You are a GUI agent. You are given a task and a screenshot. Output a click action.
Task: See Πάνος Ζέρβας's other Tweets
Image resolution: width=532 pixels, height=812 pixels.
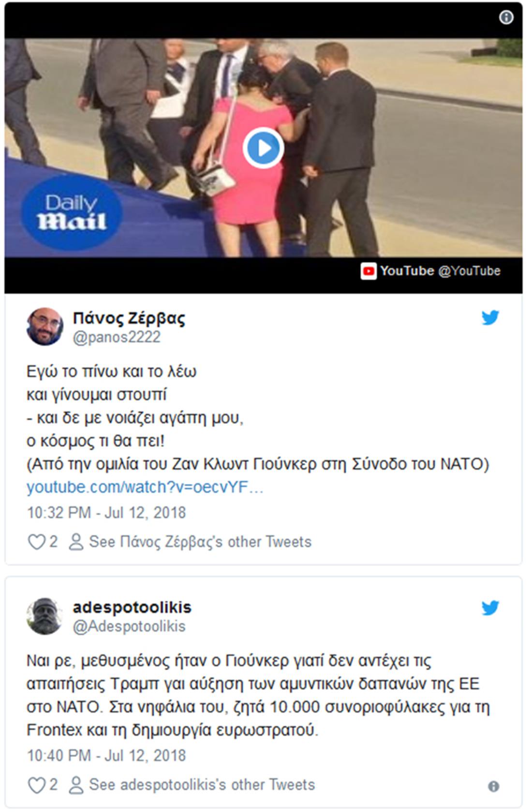[200, 541]
